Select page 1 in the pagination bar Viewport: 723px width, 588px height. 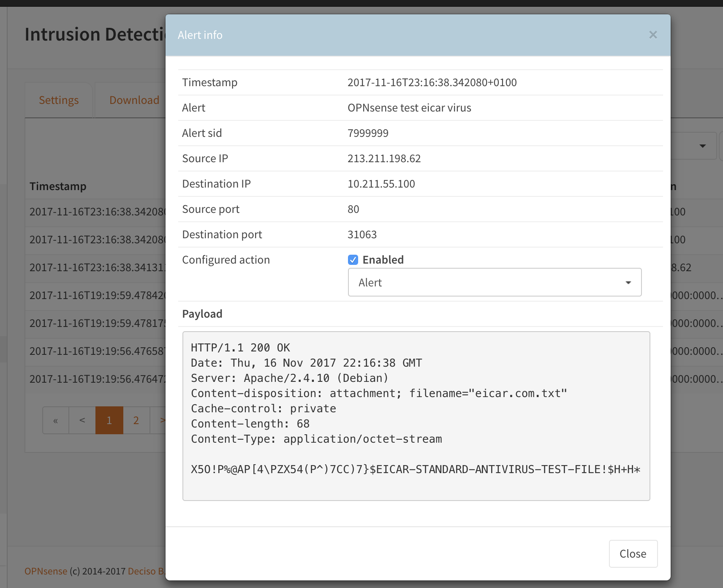pos(109,420)
